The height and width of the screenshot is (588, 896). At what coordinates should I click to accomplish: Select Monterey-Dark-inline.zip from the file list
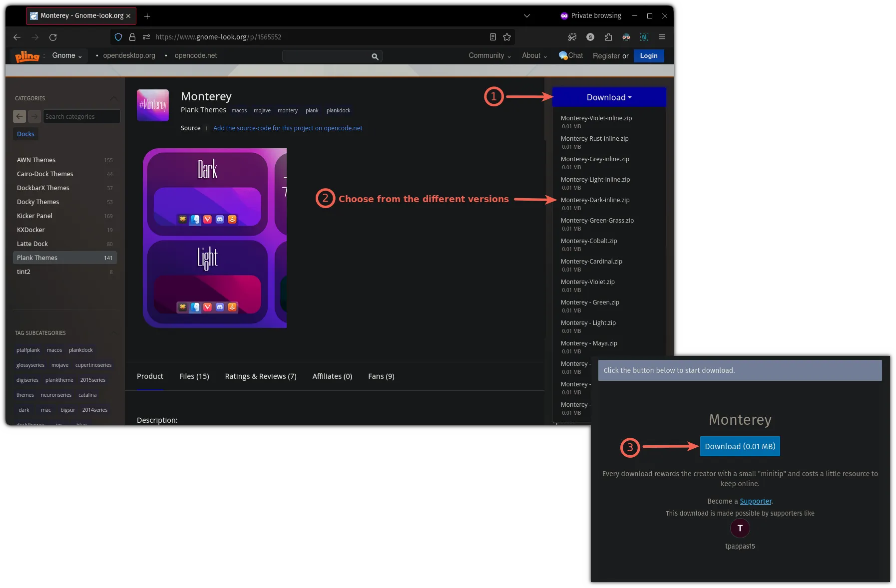click(595, 200)
